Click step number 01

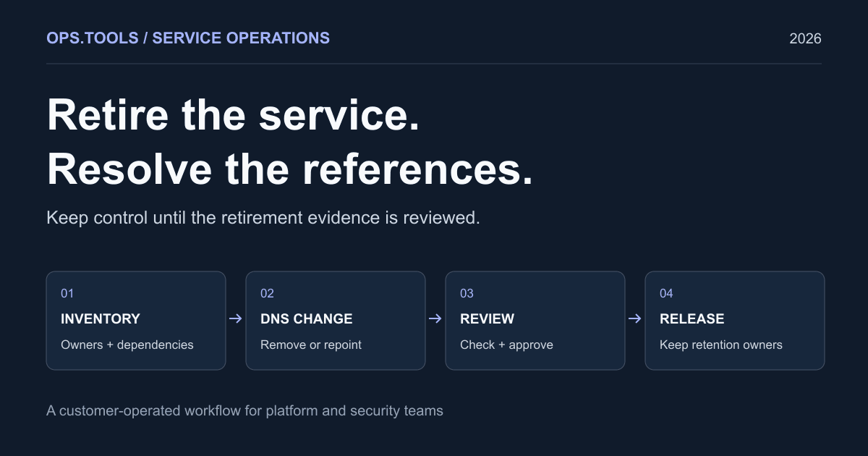(67, 293)
